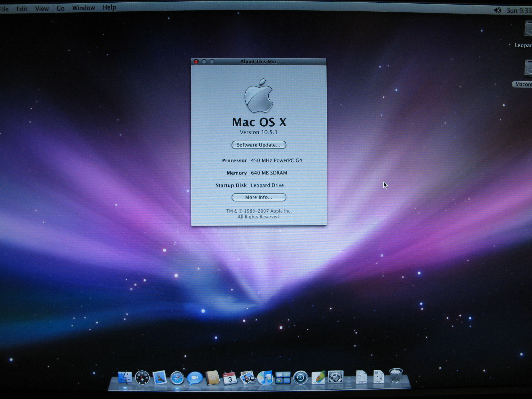The height and width of the screenshot is (399, 532).
Task: Open the Trash in Dock
Action: (396, 376)
